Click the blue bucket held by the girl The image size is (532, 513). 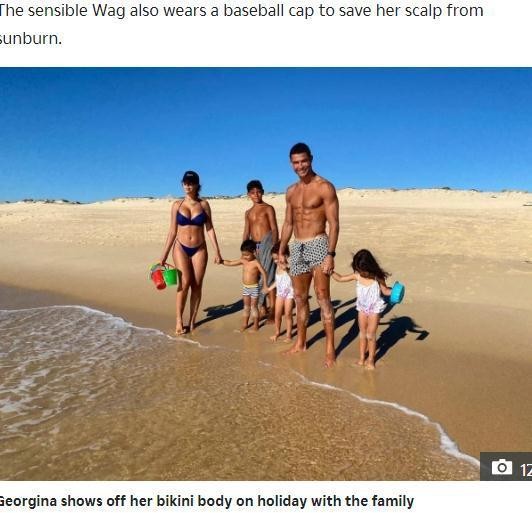click(x=397, y=292)
